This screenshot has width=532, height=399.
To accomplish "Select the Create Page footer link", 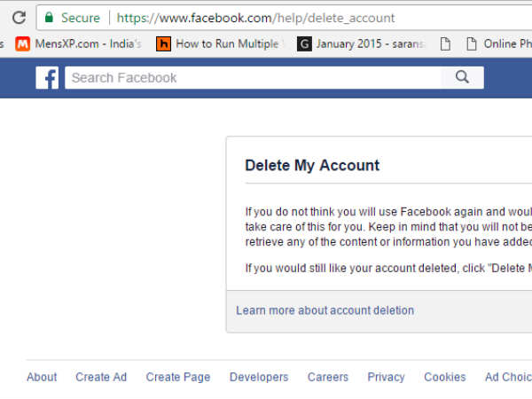I will (x=178, y=377).
